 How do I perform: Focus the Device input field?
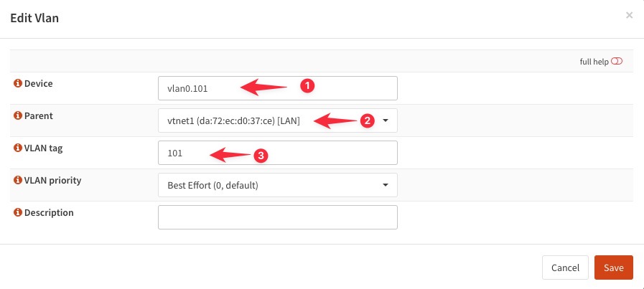[278, 88]
